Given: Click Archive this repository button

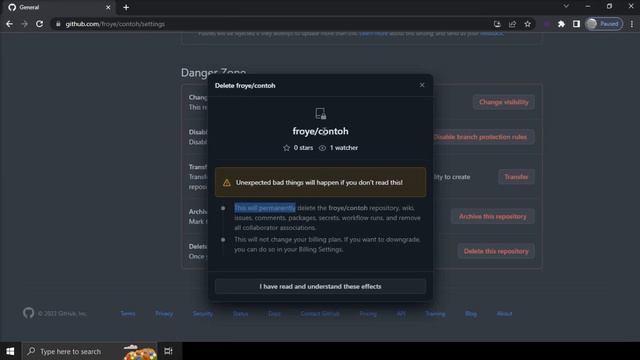Looking at the screenshot, I should pos(493,216).
